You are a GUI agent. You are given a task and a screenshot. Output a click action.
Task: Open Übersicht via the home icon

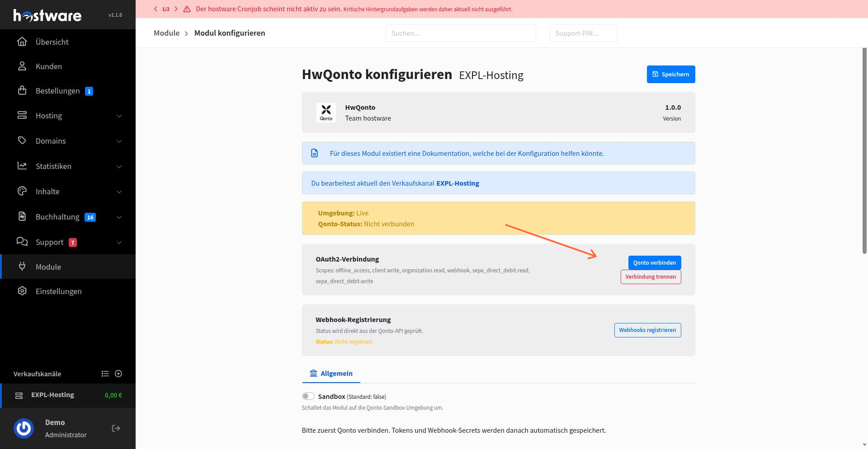22,42
